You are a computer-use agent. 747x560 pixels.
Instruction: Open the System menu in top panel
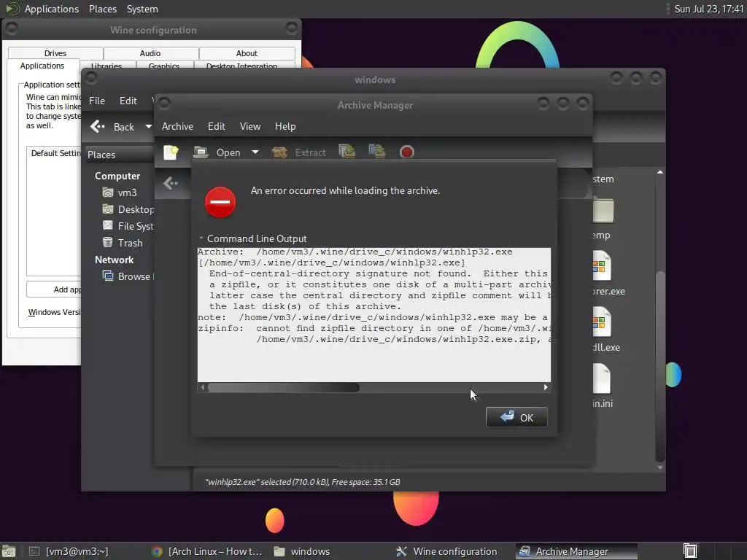coord(142,9)
